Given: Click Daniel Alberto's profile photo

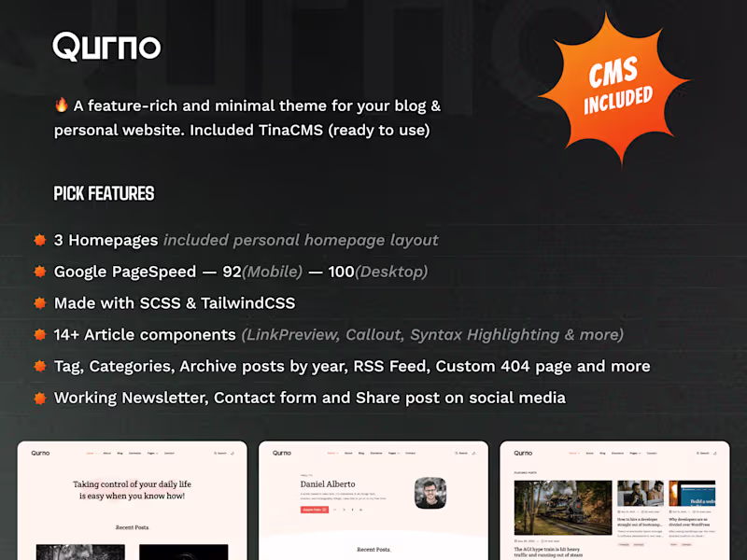Looking at the screenshot, I should [430, 493].
